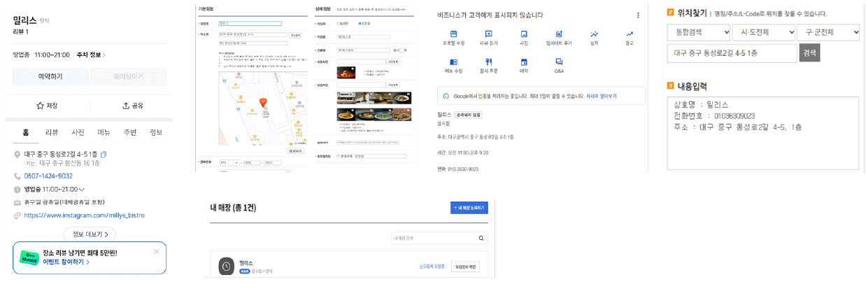Click the 검색 button in 위치찾기
The width and height of the screenshot is (868, 289).
point(809,53)
